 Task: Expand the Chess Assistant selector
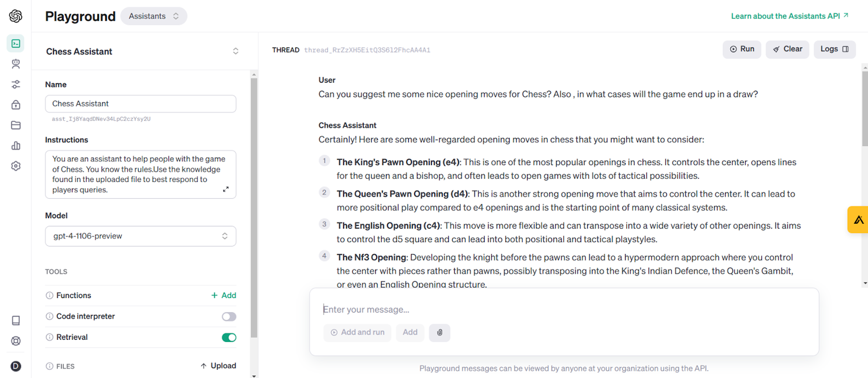pyautogui.click(x=235, y=51)
